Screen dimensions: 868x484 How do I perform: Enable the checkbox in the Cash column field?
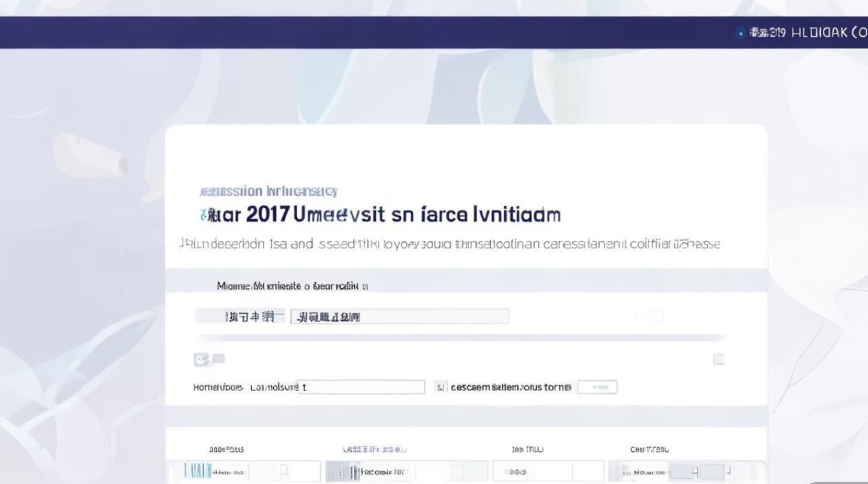[x=728, y=470]
